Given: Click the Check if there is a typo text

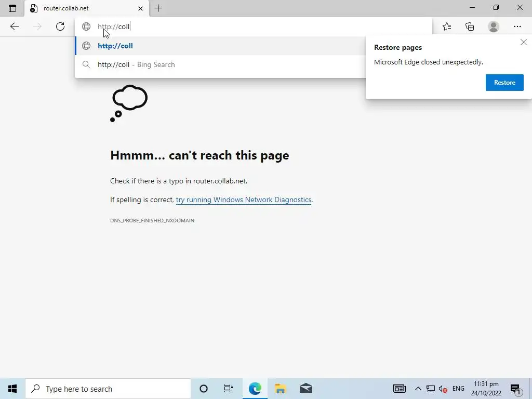Looking at the screenshot, I should (x=179, y=181).
